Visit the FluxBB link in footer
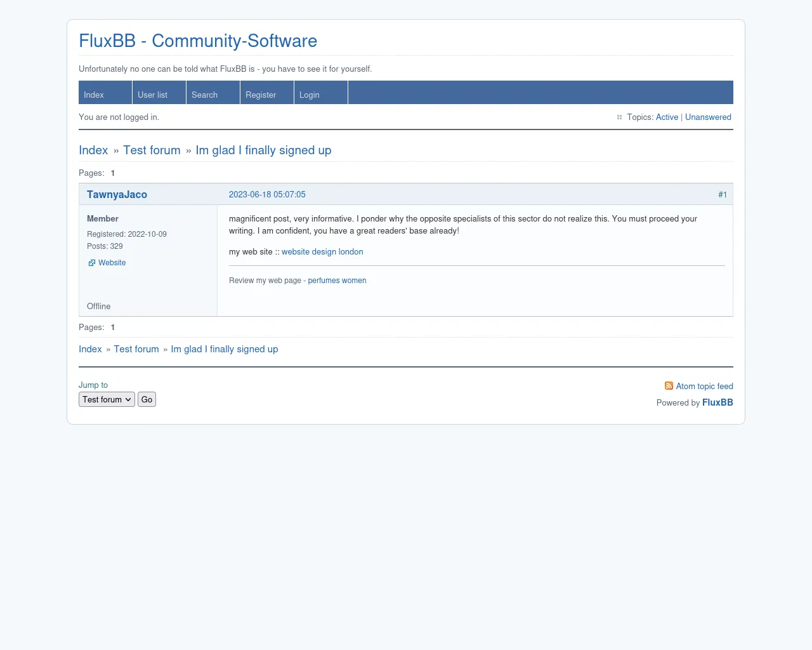This screenshot has width=812, height=650. 717,402
